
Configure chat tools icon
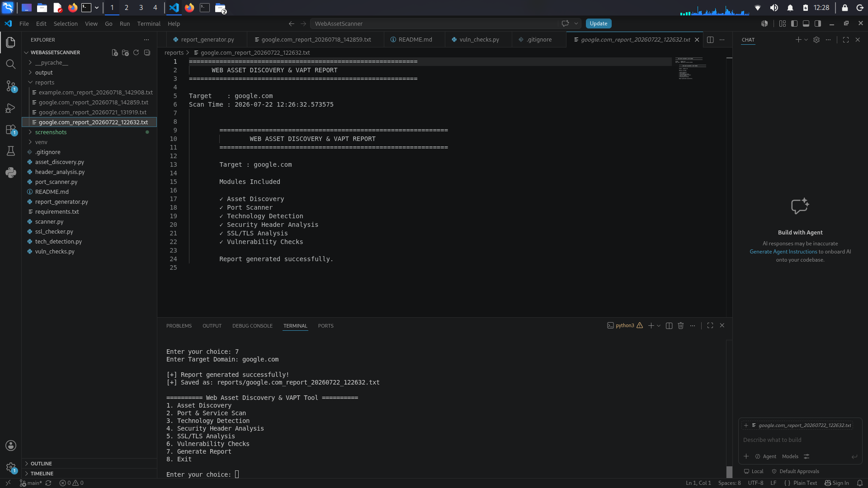(x=807, y=456)
